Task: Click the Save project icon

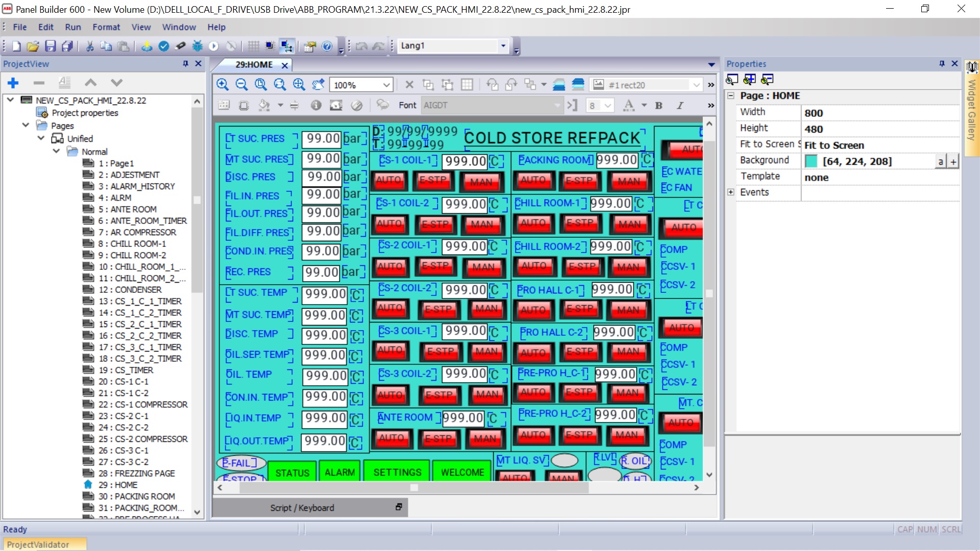Action: click(x=50, y=46)
